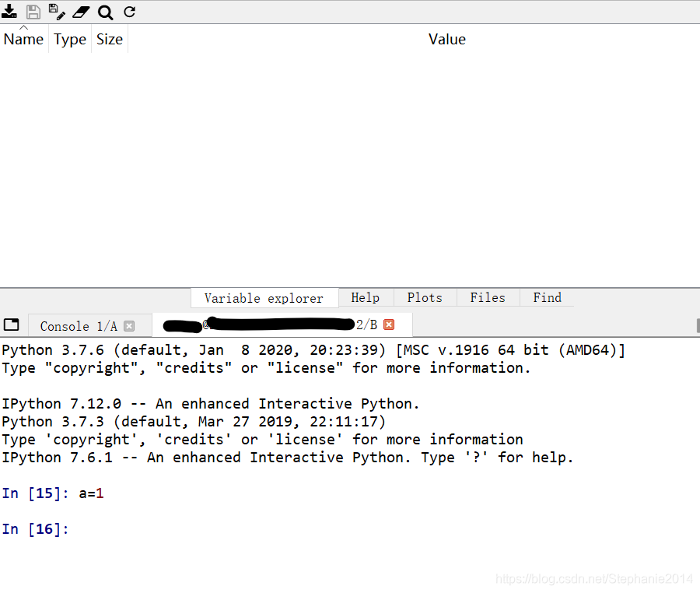This screenshot has width=700, height=593.
Task: Open the Find tab
Action: (547, 297)
